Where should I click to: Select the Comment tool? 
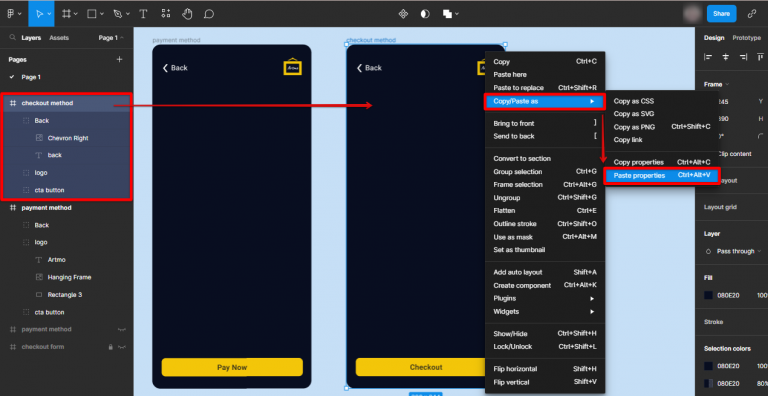209,14
